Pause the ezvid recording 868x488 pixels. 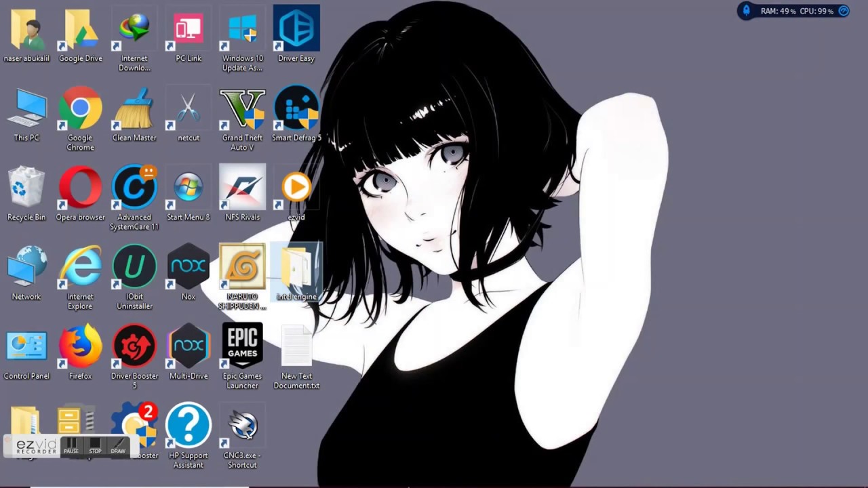pyautogui.click(x=71, y=446)
